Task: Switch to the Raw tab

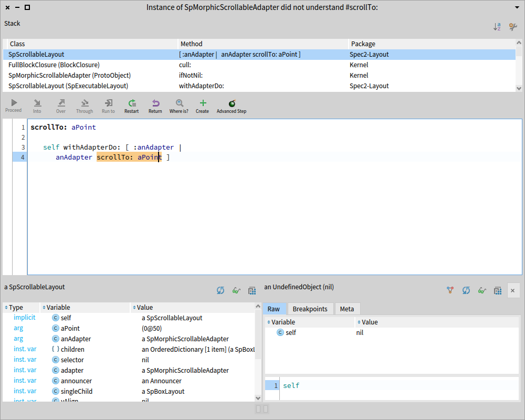Action: pos(274,309)
